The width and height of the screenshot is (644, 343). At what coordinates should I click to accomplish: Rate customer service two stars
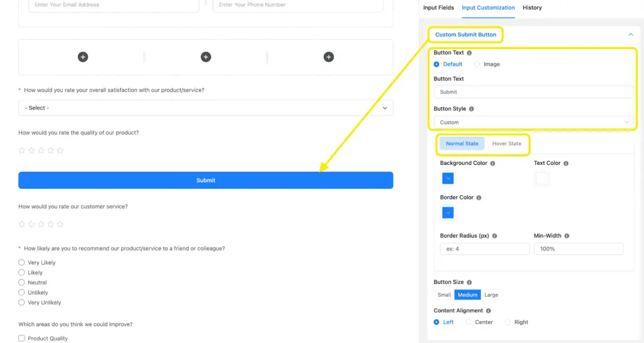[x=31, y=224]
